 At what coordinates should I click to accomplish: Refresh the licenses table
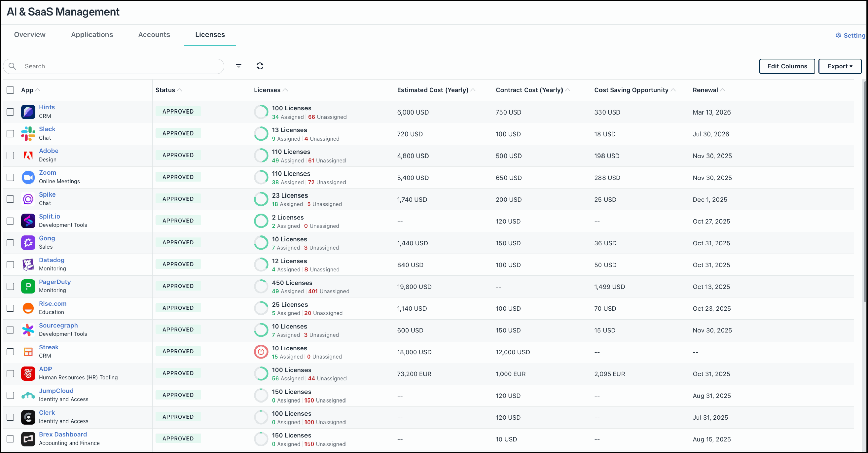[260, 66]
